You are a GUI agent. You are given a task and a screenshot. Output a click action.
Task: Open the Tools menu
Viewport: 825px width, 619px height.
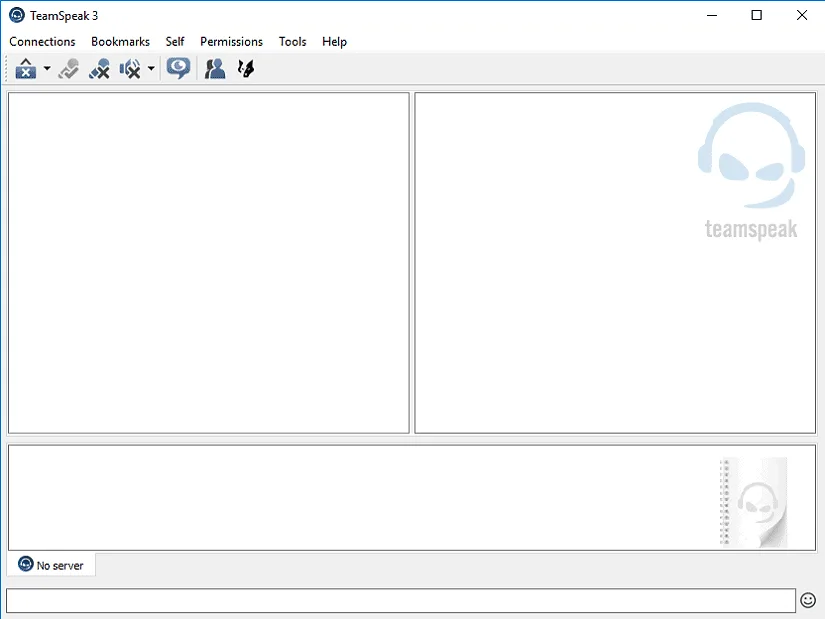point(292,42)
